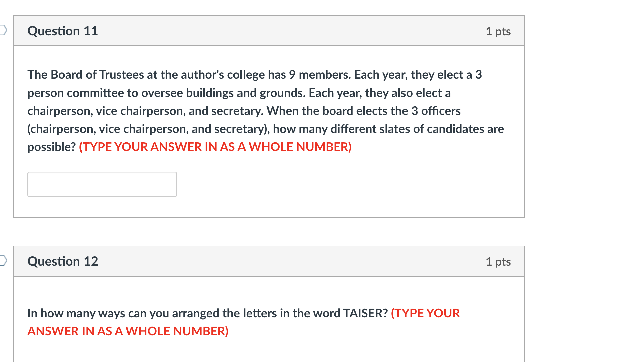Image resolution: width=644 pixels, height=362 pixels.
Task: Click red 'TYPE YOUR' text in Question 12
Action: point(425,313)
